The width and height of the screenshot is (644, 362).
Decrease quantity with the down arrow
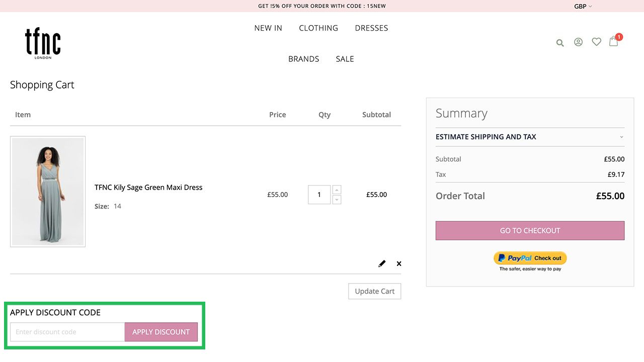click(x=337, y=200)
